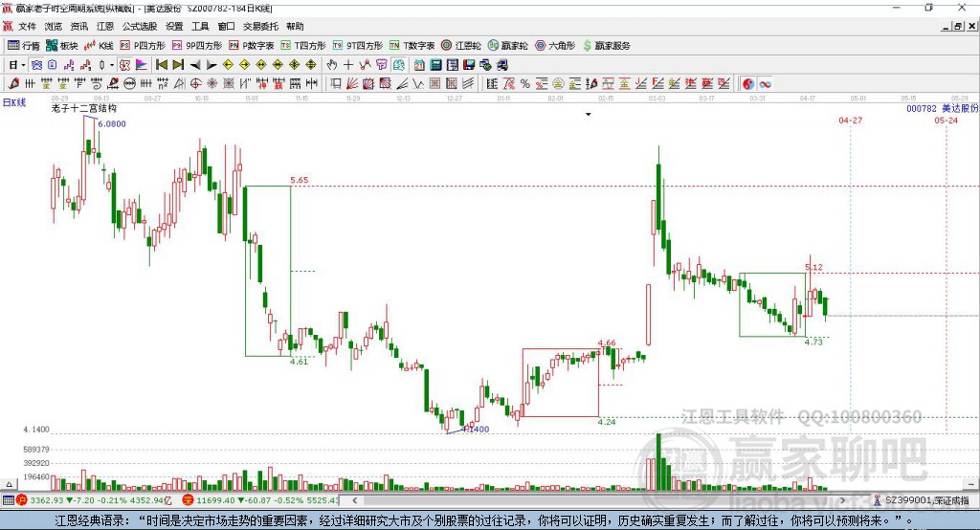
Task: Open the 江恩 menu
Action: 105,26
